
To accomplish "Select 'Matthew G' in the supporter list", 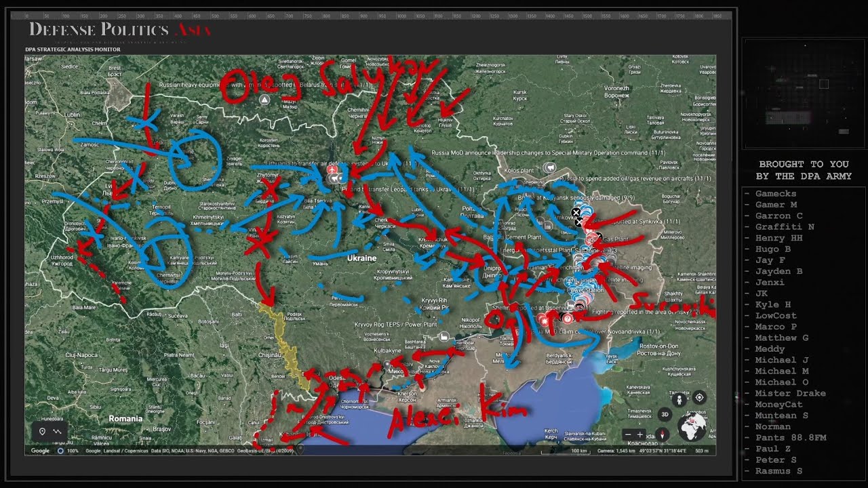I will 782,338.
